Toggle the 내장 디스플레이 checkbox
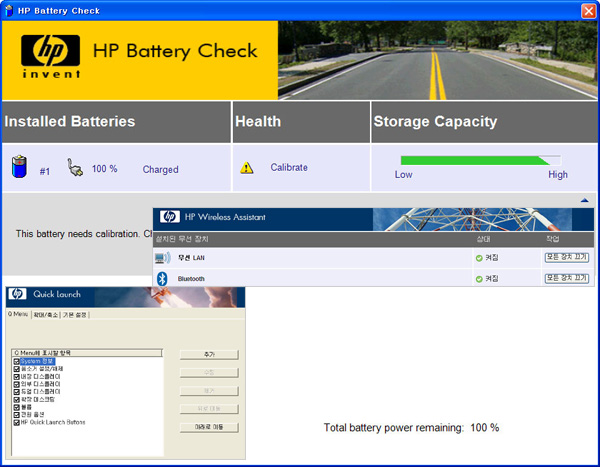 [x=16, y=377]
